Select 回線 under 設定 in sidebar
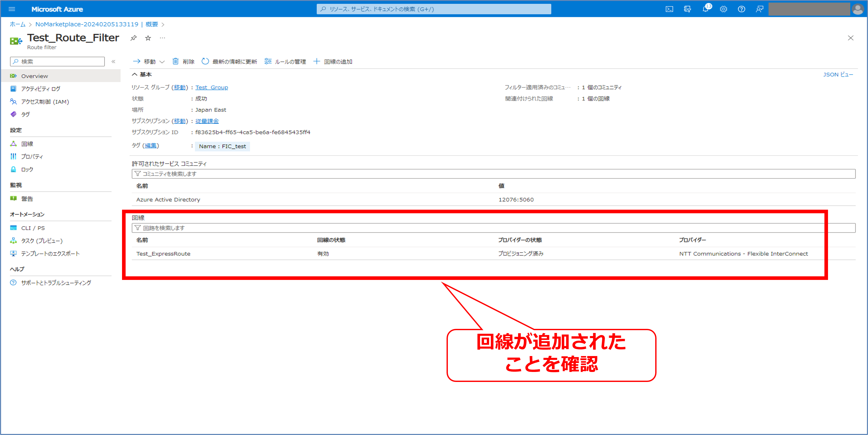 [x=27, y=144]
